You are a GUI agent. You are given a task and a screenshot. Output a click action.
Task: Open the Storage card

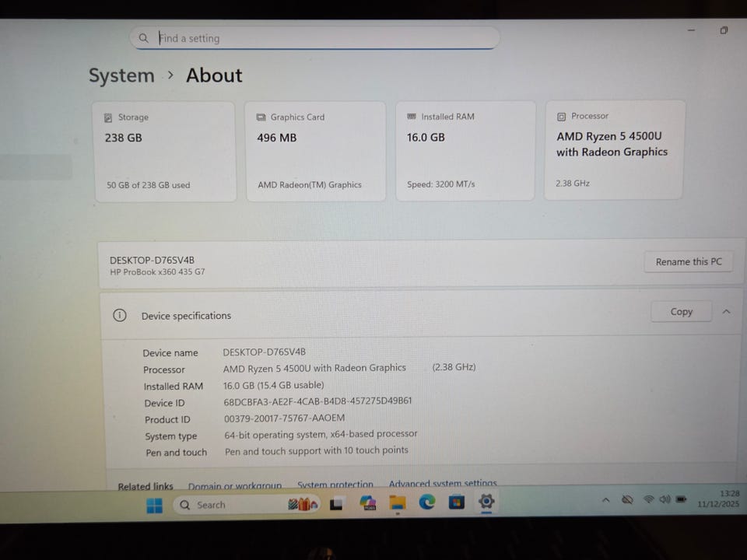[x=165, y=152]
